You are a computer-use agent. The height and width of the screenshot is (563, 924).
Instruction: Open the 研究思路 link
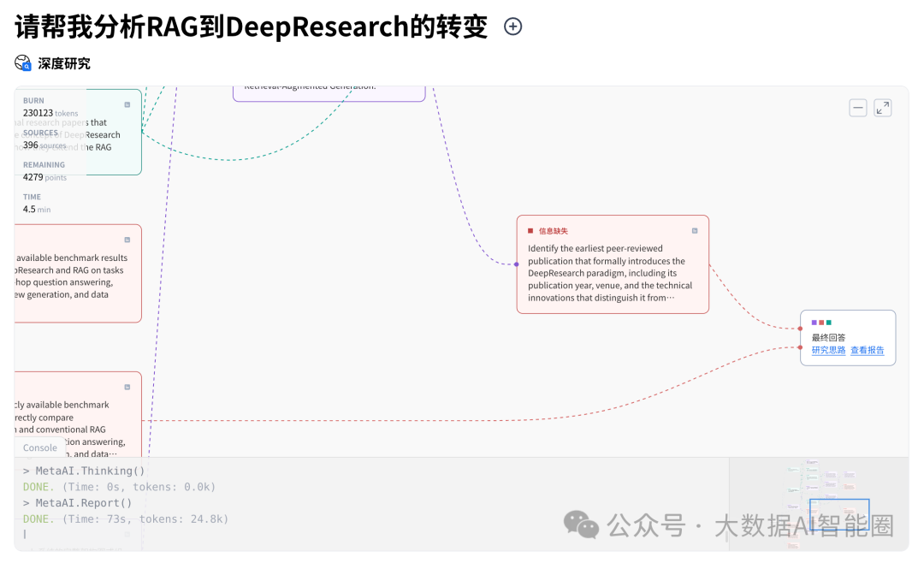(x=828, y=350)
